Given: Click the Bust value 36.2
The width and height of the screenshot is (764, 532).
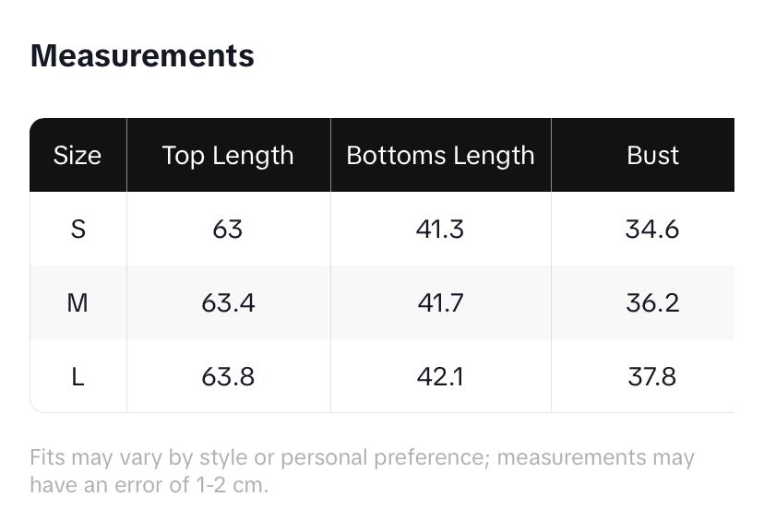Looking at the screenshot, I should coord(652,302).
